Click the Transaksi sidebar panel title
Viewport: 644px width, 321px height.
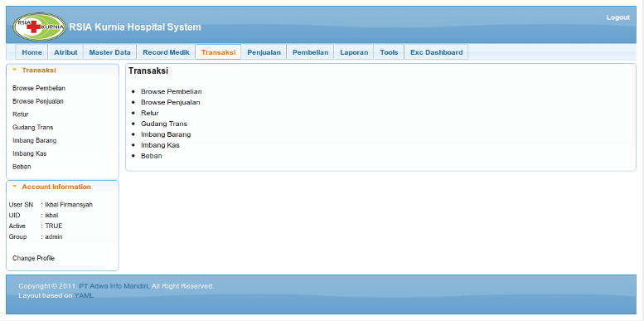(x=39, y=71)
